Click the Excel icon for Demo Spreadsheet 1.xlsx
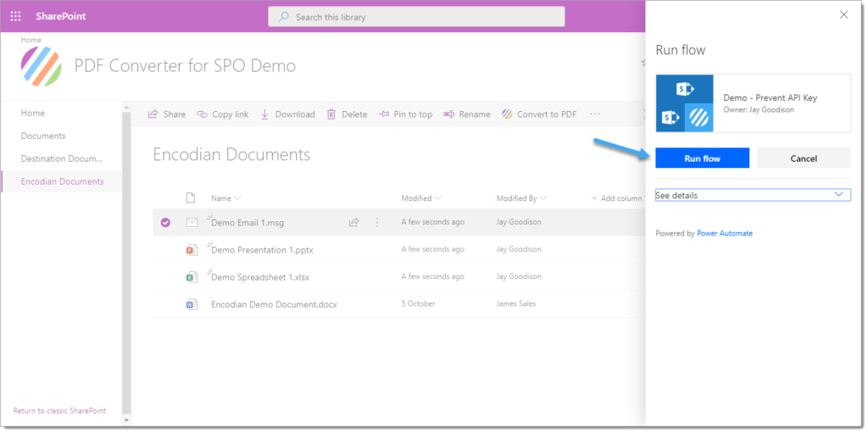The image size is (868, 433). [x=192, y=277]
